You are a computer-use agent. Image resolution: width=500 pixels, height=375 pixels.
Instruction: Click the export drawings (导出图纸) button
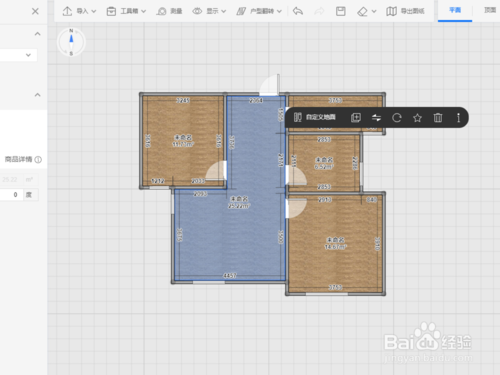405,11
